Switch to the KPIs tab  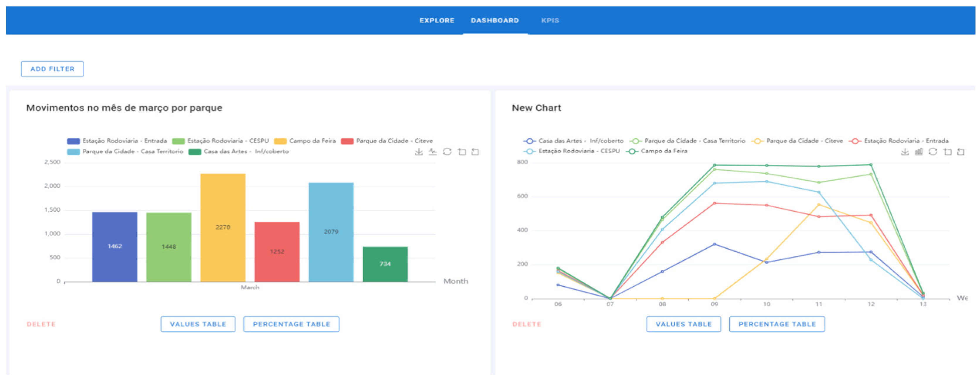[x=550, y=21]
